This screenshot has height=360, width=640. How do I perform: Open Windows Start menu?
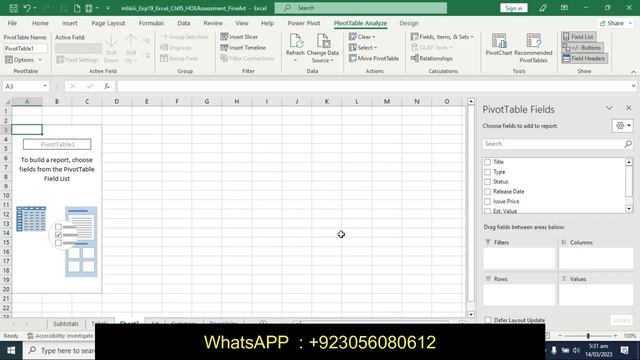(11, 350)
